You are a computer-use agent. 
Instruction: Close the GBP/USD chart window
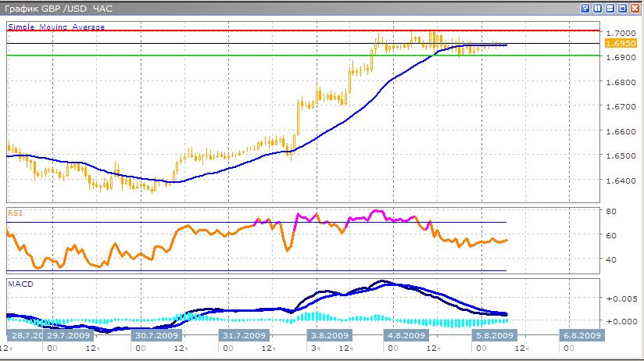pyautogui.click(x=635, y=8)
